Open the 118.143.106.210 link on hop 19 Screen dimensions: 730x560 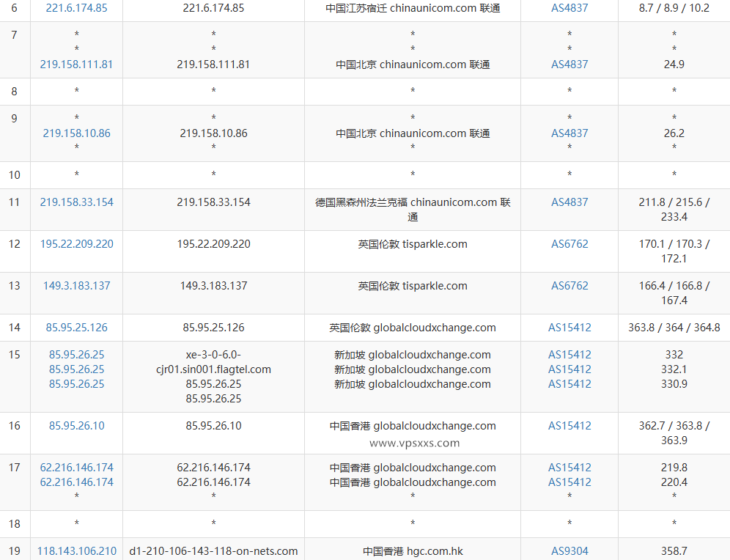[76, 550]
